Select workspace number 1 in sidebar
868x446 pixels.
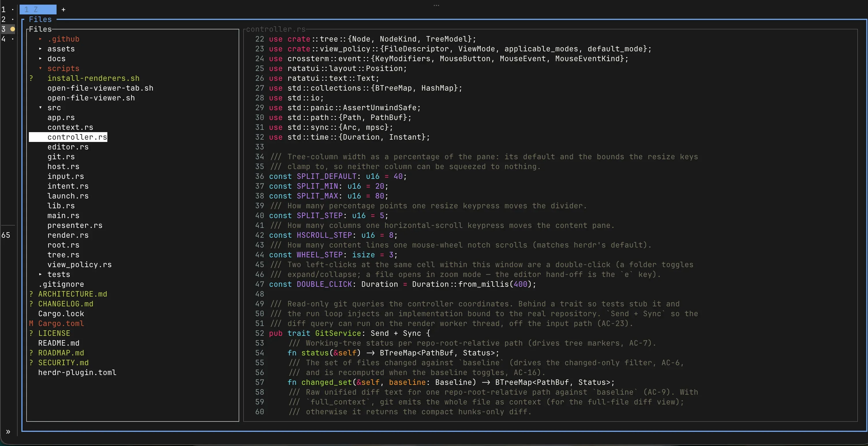(x=8, y=10)
